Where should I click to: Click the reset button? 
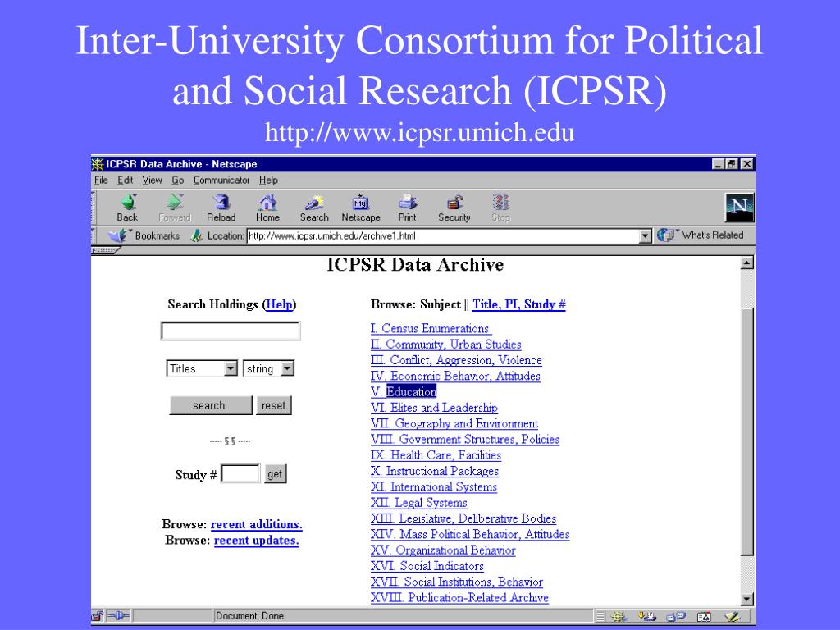tap(274, 405)
